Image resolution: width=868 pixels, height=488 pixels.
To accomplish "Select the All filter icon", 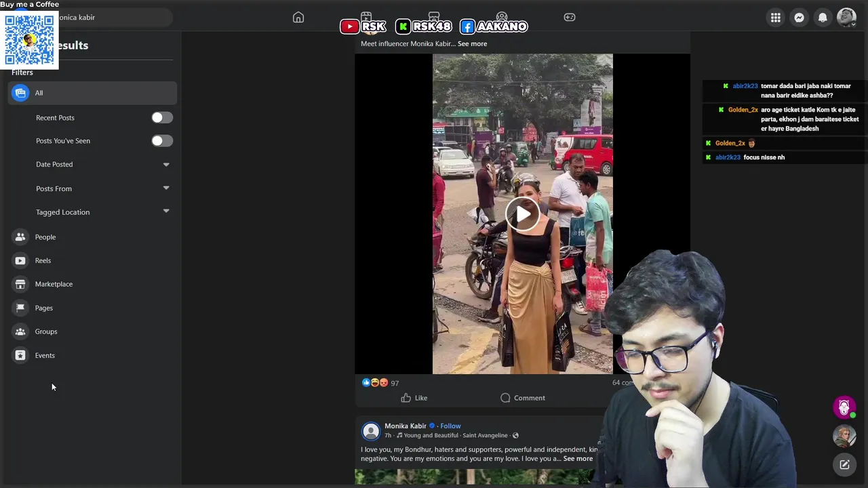I will (20, 93).
